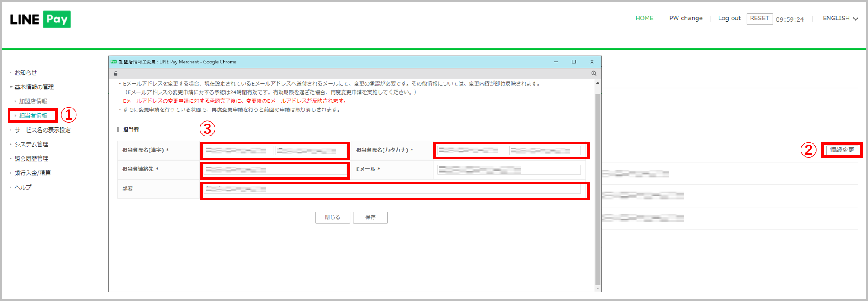
Task: Click the LINE Pay logo
Action: click(x=40, y=19)
